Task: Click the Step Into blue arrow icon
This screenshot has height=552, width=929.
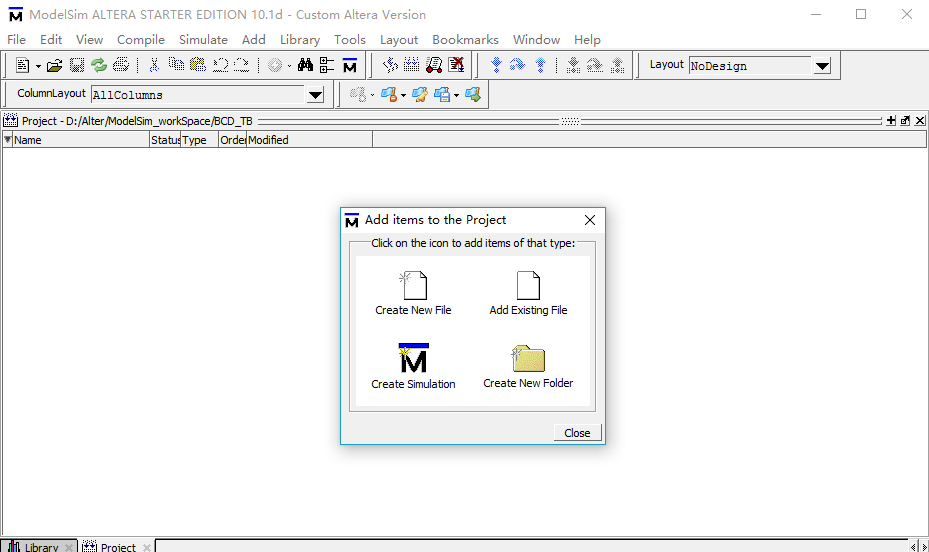Action: pos(496,65)
